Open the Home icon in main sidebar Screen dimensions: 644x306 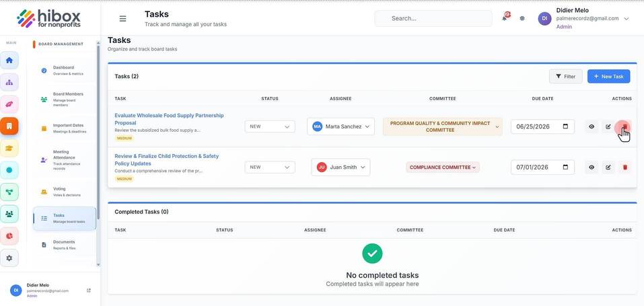coord(9,61)
